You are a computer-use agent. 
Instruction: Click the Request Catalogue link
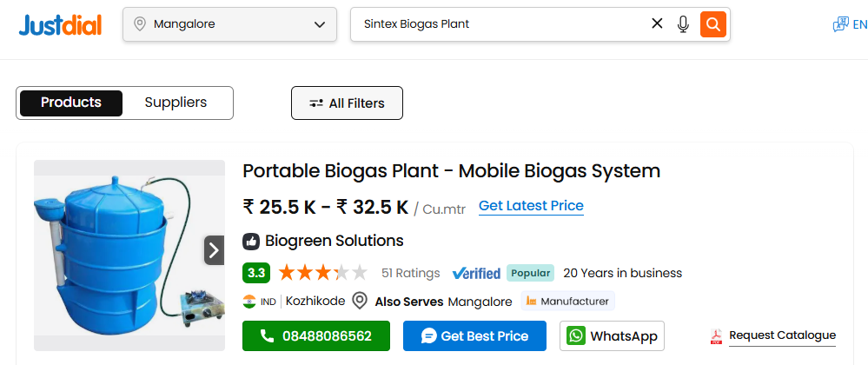(x=782, y=335)
